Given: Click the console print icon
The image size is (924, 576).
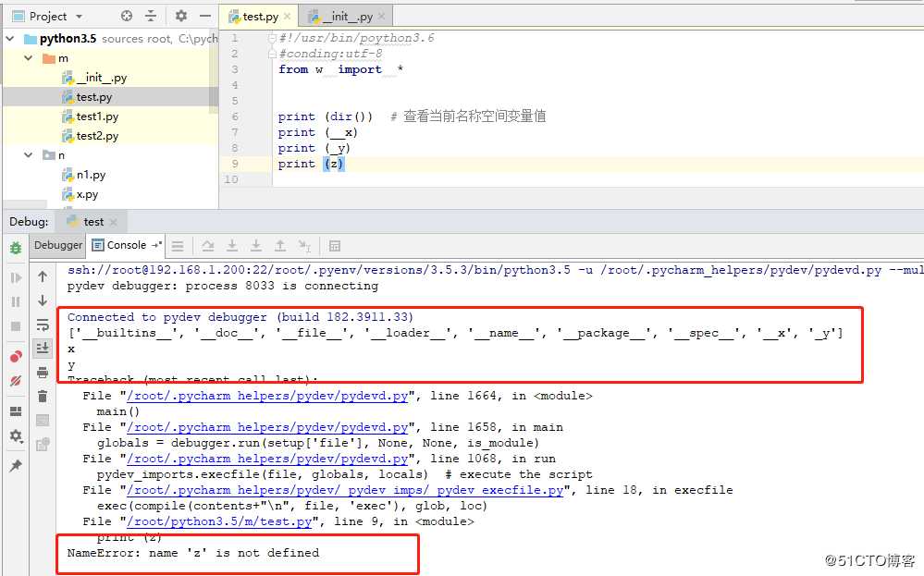Looking at the screenshot, I should click(x=43, y=373).
